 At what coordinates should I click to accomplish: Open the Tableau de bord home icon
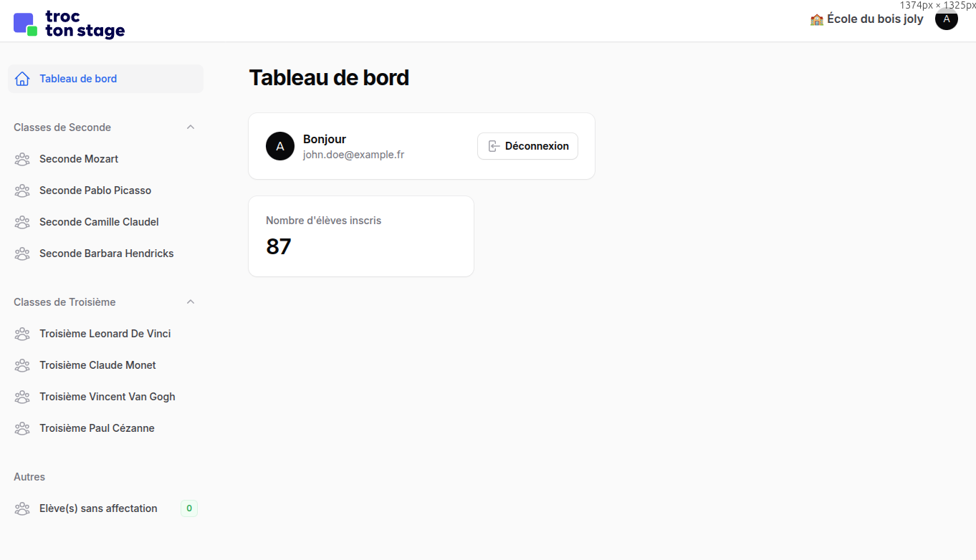point(22,79)
